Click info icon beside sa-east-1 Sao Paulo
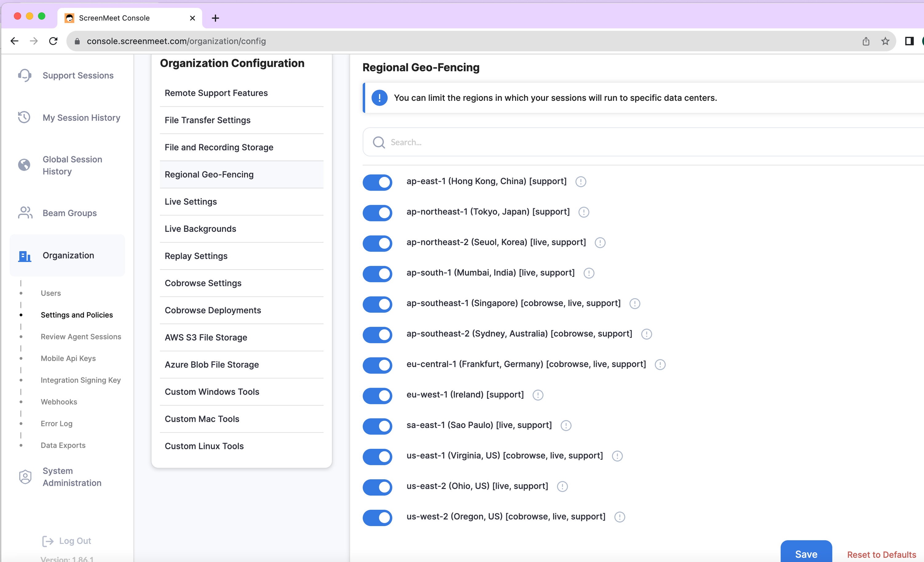The width and height of the screenshot is (924, 562). pos(566,425)
